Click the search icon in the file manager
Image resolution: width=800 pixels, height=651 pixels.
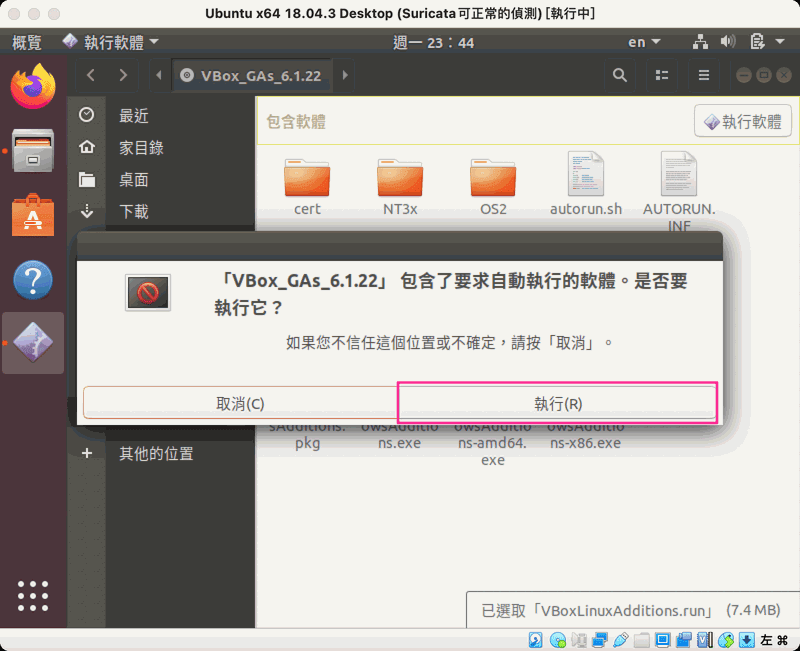click(619, 76)
